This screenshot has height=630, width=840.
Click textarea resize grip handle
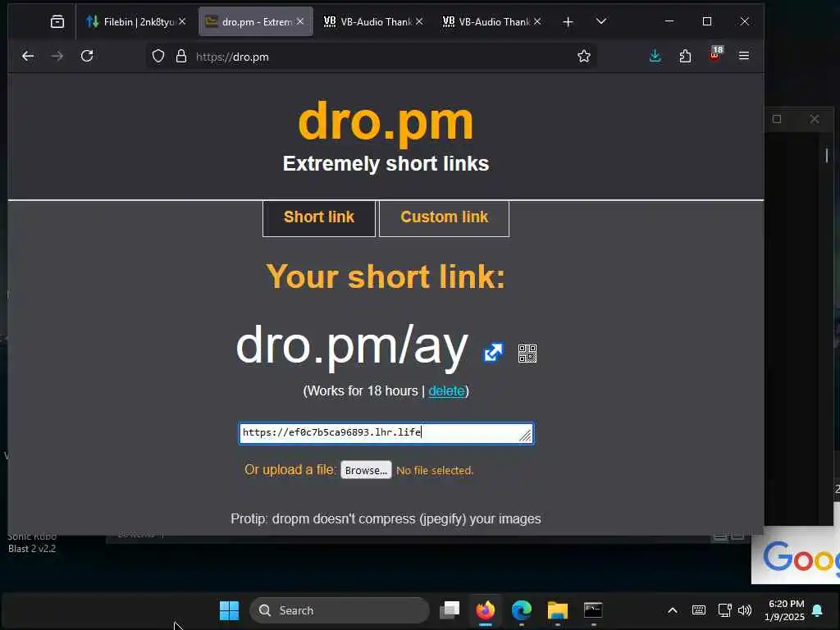tap(526, 436)
